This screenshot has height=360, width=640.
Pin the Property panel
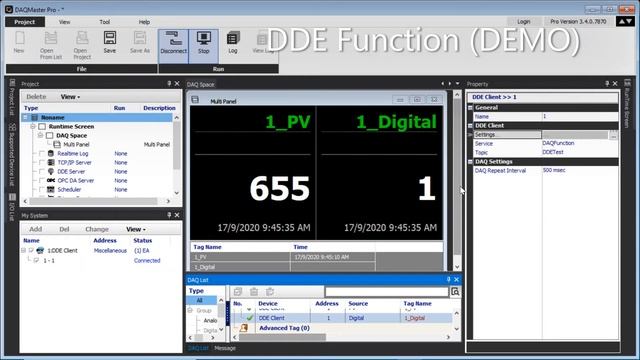pyautogui.click(x=607, y=83)
